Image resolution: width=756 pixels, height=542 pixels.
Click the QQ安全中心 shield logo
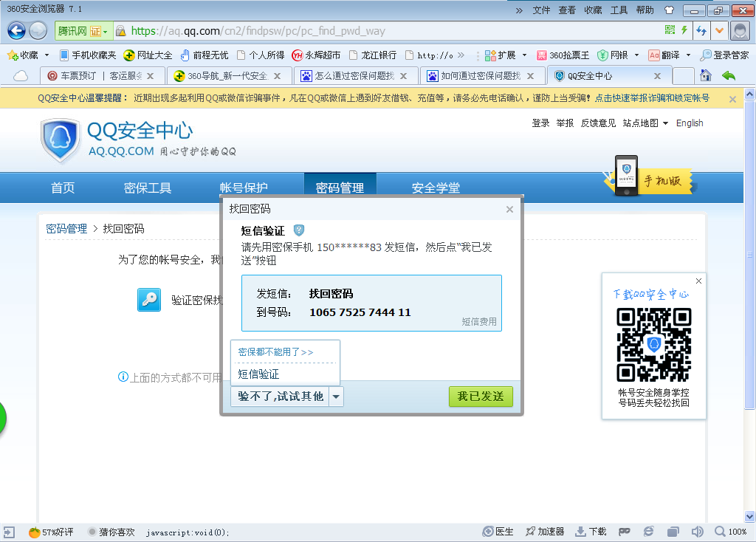pyautogui.click(x=60, y=140)
